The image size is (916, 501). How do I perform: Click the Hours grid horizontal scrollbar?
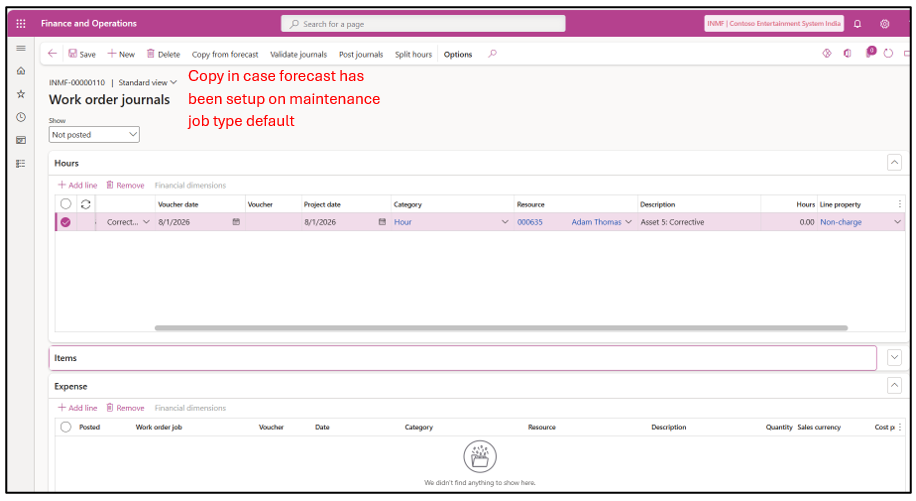(x=501, y=328)
